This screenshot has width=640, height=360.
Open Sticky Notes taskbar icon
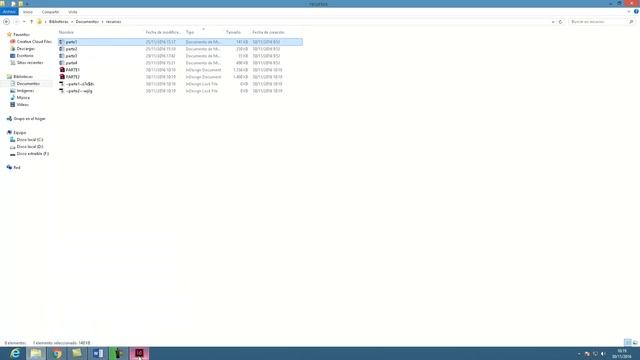(x=77, y=353)
